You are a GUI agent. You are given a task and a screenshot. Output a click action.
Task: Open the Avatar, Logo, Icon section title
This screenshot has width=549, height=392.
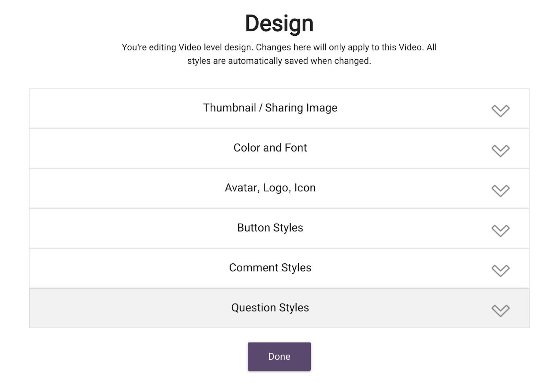[270, 188]
